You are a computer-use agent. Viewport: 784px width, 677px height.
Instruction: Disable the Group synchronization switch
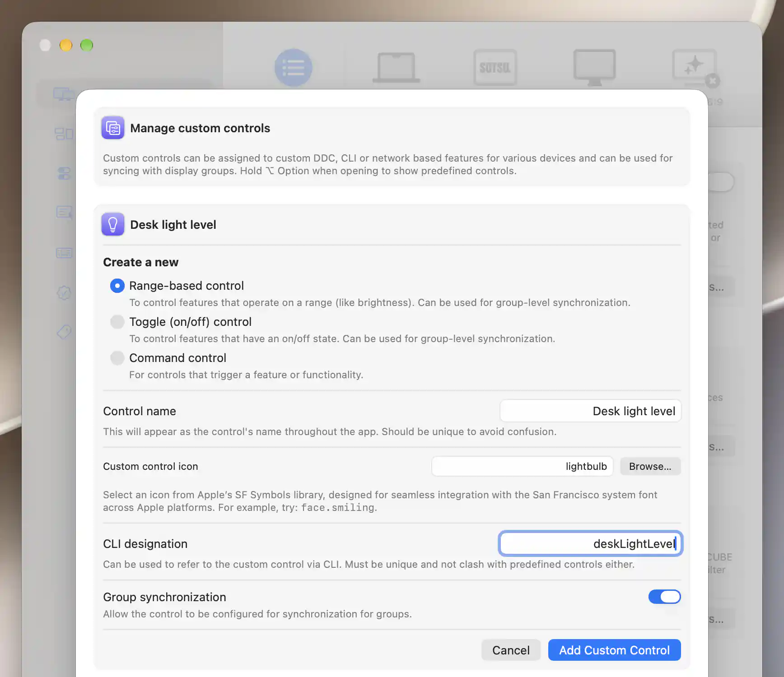tap(664, 597)
